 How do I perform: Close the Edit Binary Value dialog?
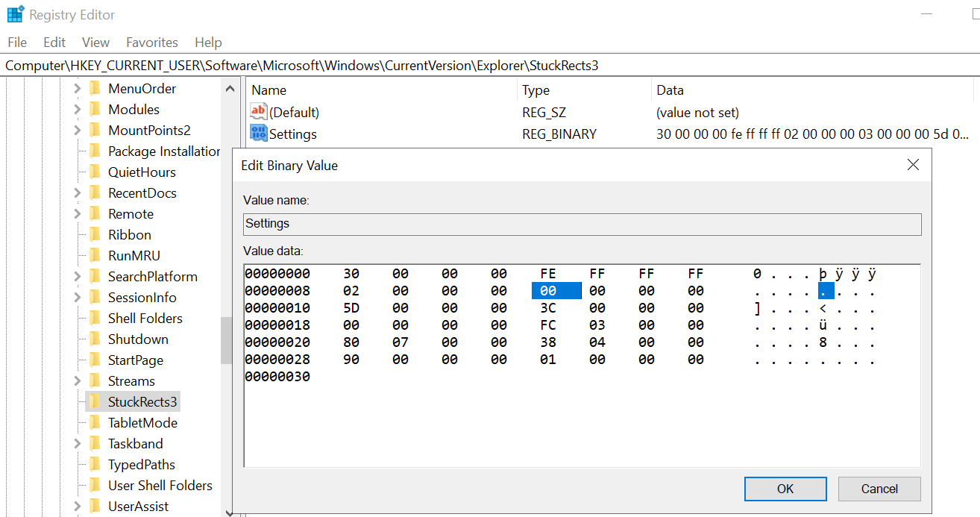tap(913, 165)
